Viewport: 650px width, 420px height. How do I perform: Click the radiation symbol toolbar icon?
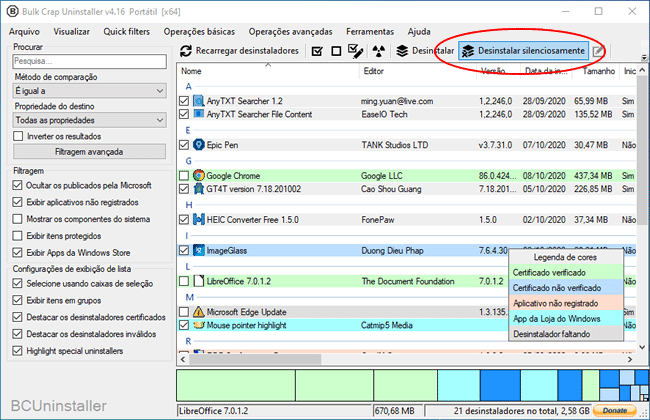coord(378,51)
